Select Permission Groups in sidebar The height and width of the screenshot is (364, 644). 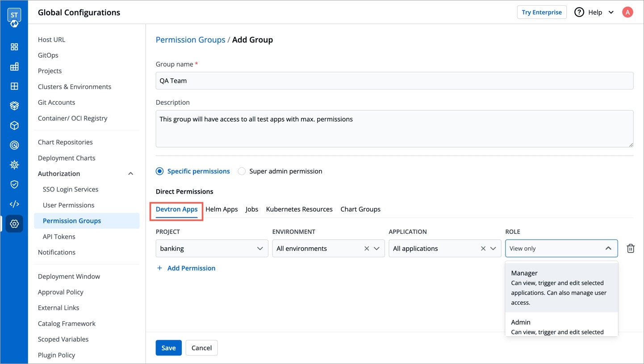87,221
